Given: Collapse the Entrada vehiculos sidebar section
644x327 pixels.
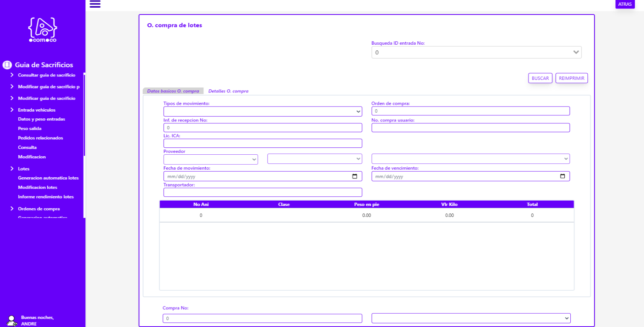Looking at the screenshot, I should click(x=12, y=110).
